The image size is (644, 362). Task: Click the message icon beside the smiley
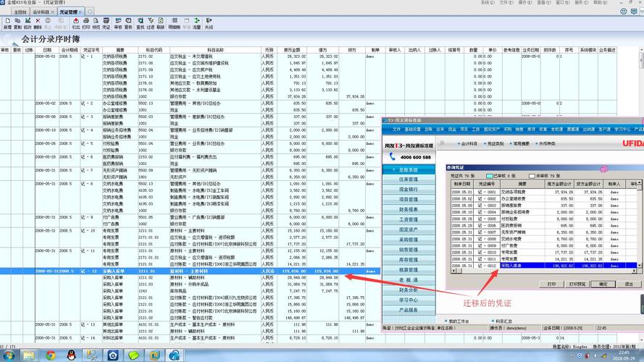pos(634,12)
